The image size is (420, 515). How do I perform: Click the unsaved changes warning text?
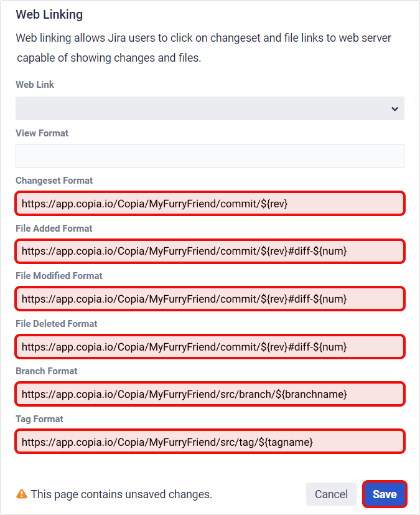121,494
